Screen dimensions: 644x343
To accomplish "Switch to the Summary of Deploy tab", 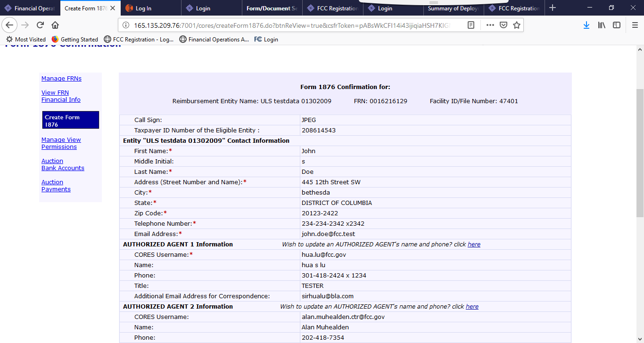I will [453, 8].
